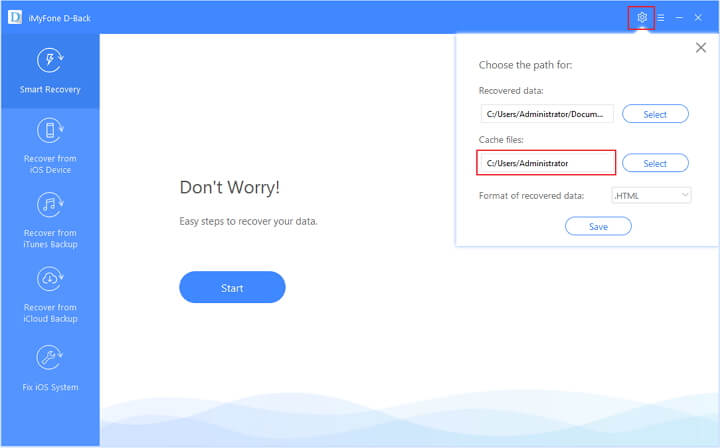Close the path settings panel
The image size is (720, 448).
[x=701, y=48]
